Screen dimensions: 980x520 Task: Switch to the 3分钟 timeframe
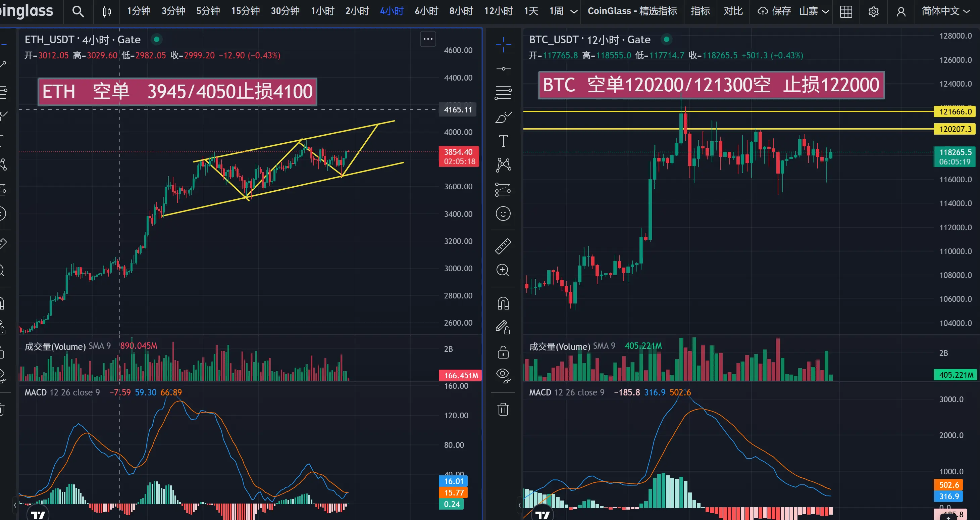tap(173, 11)
